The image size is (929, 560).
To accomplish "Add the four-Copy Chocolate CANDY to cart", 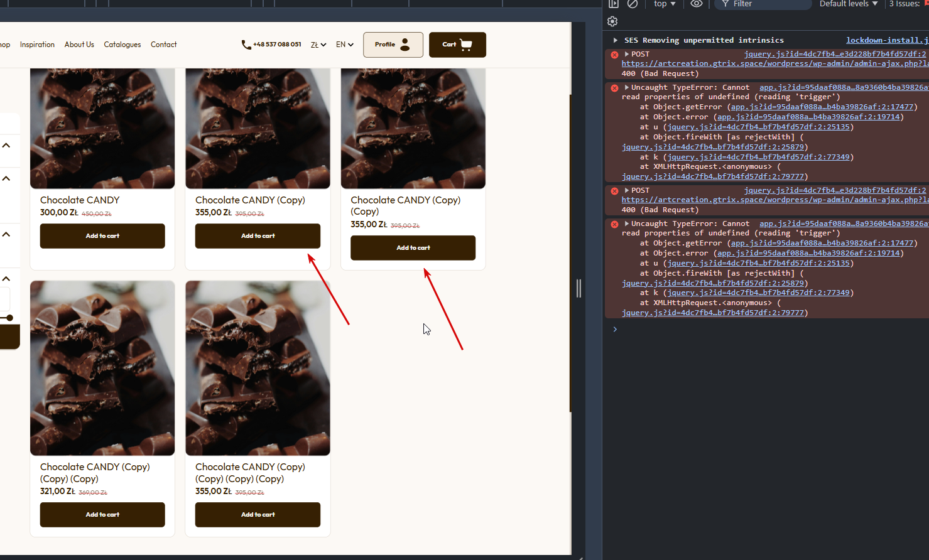I will coord(258,515).
